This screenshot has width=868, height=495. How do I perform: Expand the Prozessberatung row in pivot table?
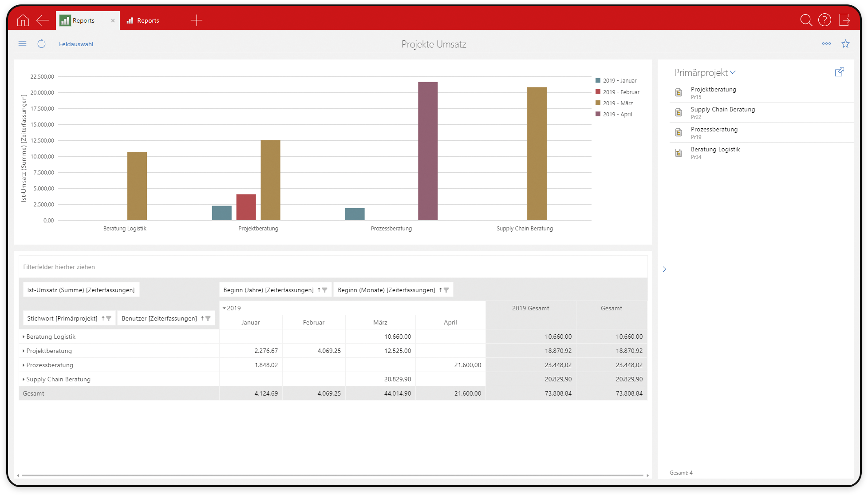tap(24, 365)
